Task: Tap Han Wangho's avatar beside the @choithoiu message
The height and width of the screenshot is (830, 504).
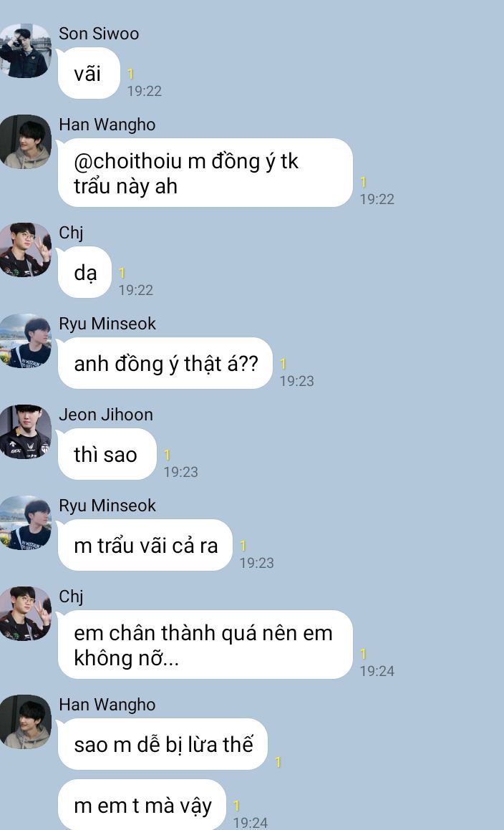Action: [x=25, y=142]
